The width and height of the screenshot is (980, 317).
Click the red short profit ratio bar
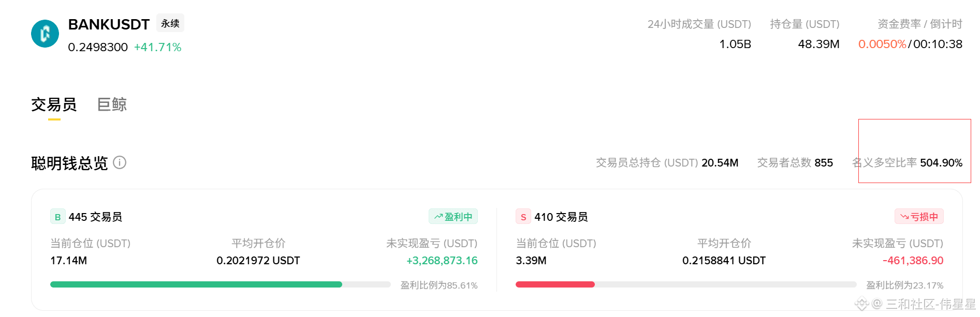click(555, 284)
